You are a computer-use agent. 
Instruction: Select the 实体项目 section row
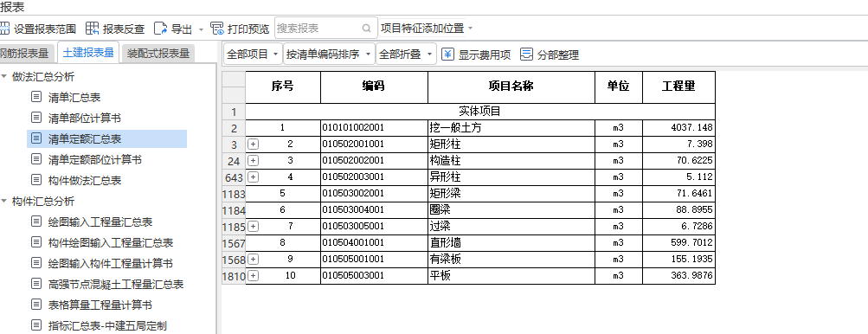480,112
